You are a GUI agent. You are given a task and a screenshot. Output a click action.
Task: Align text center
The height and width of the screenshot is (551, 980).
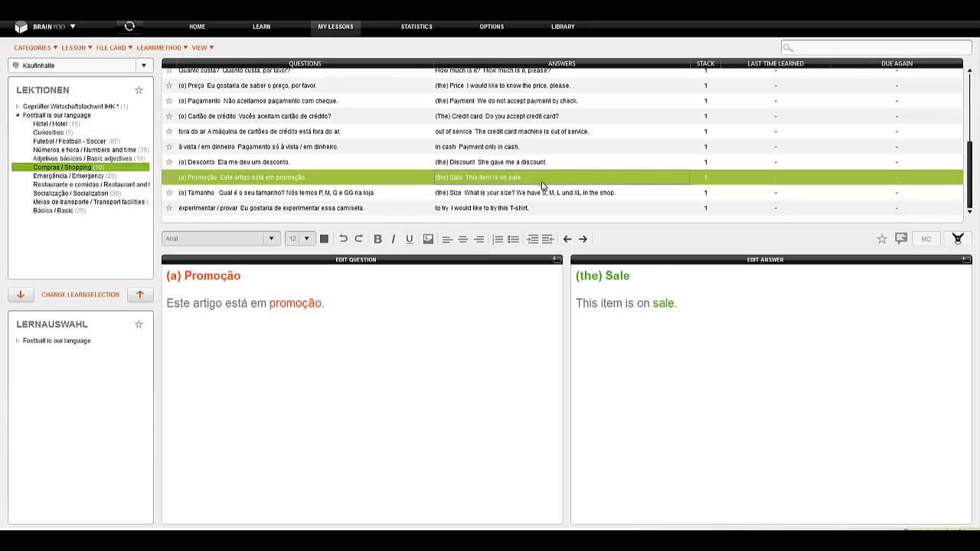[x=462, y=239]
